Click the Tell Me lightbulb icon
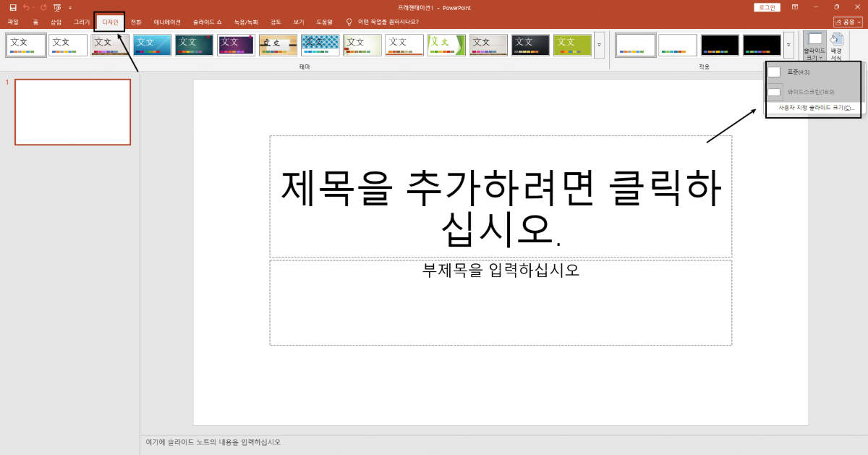Image resolution: width=868 pixels, height=455 pixels. click(348, 21)
